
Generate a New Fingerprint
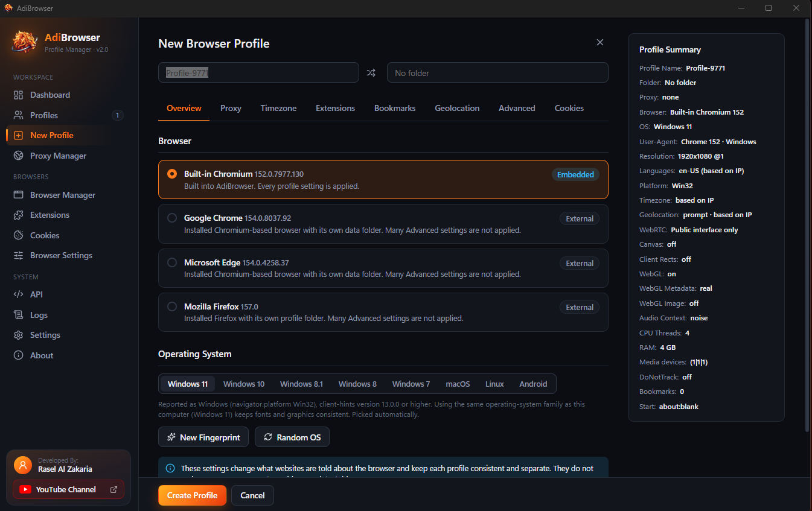203,437
